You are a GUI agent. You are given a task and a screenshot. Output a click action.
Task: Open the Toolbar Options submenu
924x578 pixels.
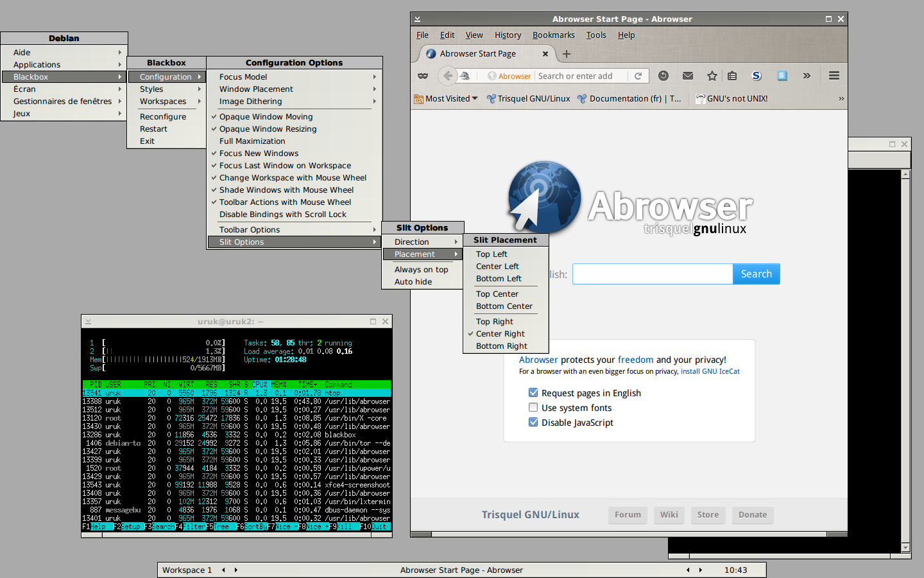[295, 230]
